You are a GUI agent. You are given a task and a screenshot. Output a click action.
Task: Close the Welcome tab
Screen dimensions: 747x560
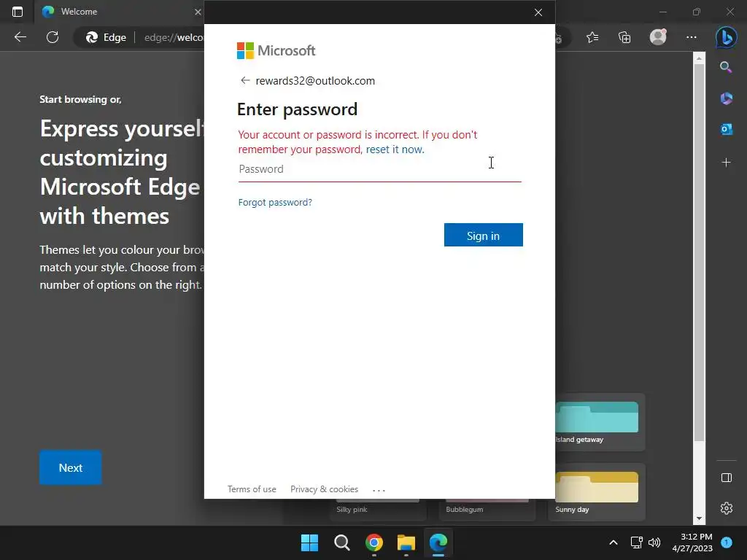(x=197, y=12)
